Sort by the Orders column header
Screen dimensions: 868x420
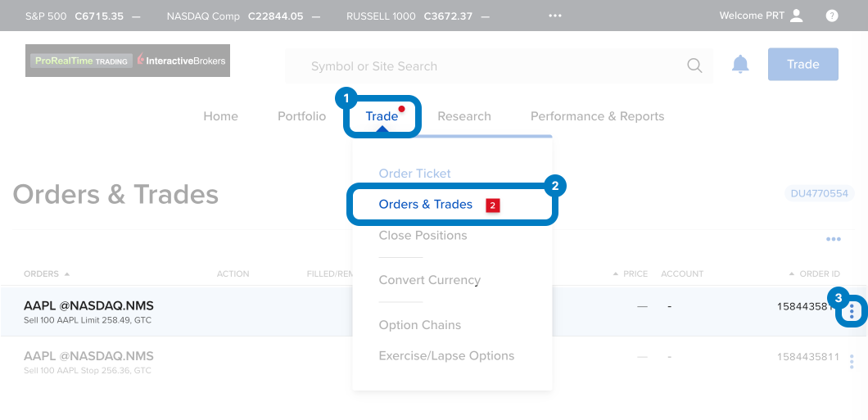pyautogui.click(x=46, y=273)
